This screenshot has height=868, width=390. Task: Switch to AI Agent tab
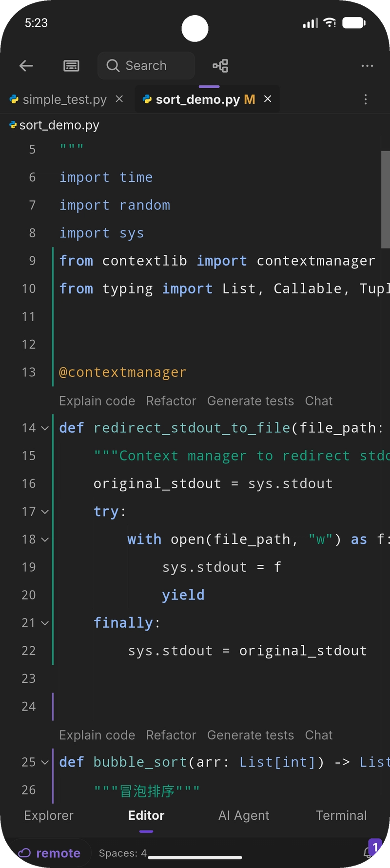point(244,815)
